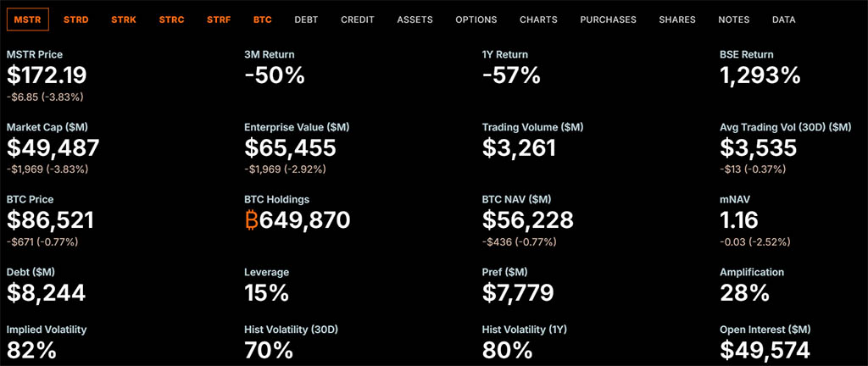The image size is (868, 366).
Task: Select the CREDIT tab
Action: (x=357, y=19)
